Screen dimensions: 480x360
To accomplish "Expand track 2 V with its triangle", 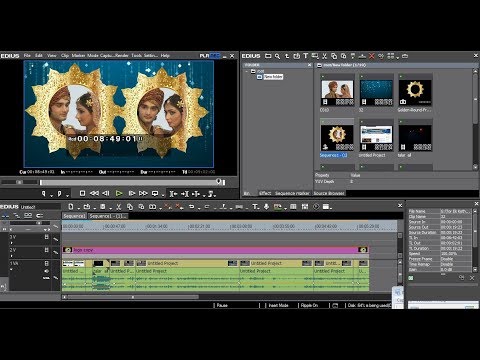I will point(11,256).
